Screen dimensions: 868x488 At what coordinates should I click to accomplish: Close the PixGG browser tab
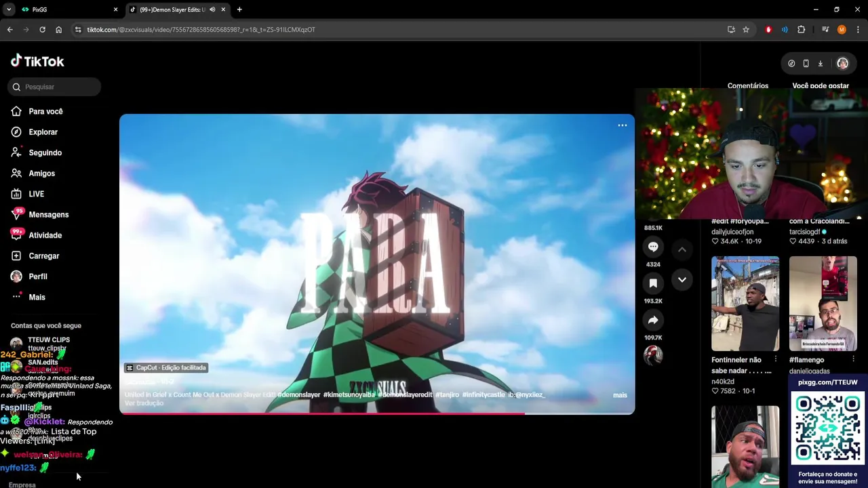tap(115, 9)
